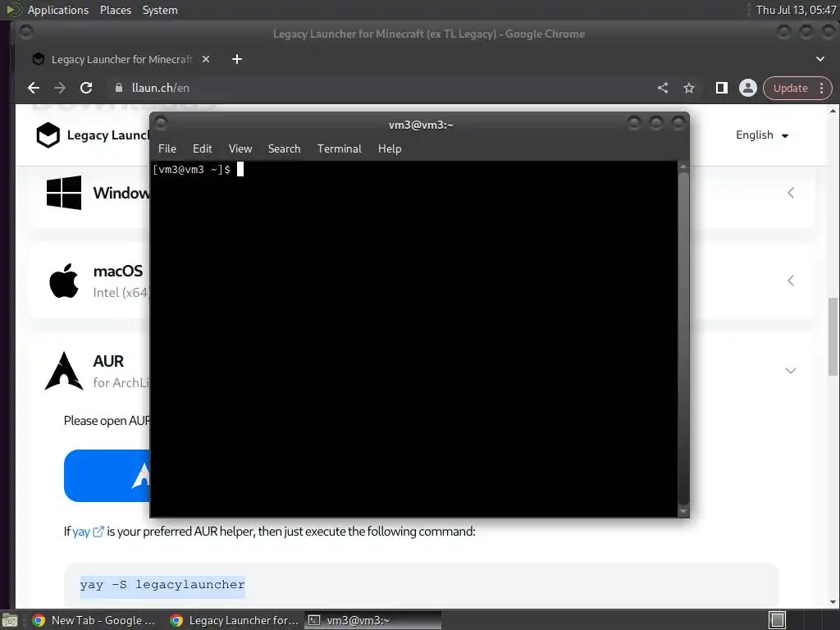The width and height of the screenshot is (840, 630).
Task: Click the Windows logo icon
Action: coord(64,193)
